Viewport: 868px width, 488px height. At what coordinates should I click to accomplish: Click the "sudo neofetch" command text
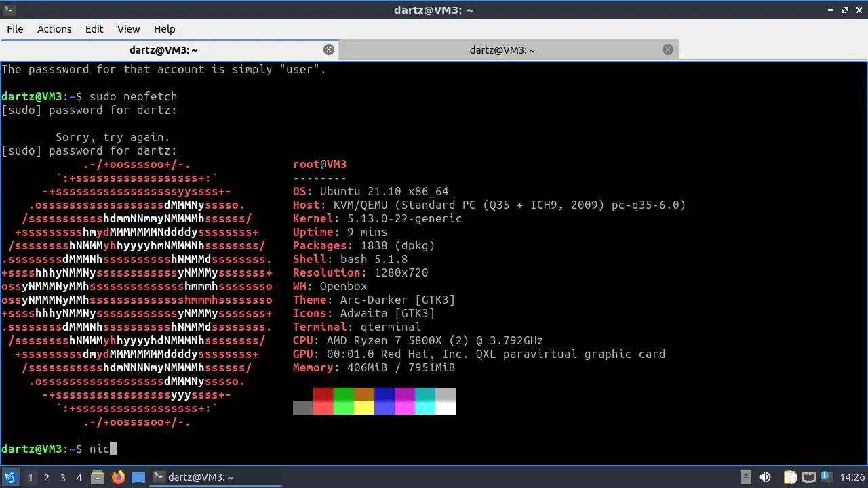click(133, 96)
